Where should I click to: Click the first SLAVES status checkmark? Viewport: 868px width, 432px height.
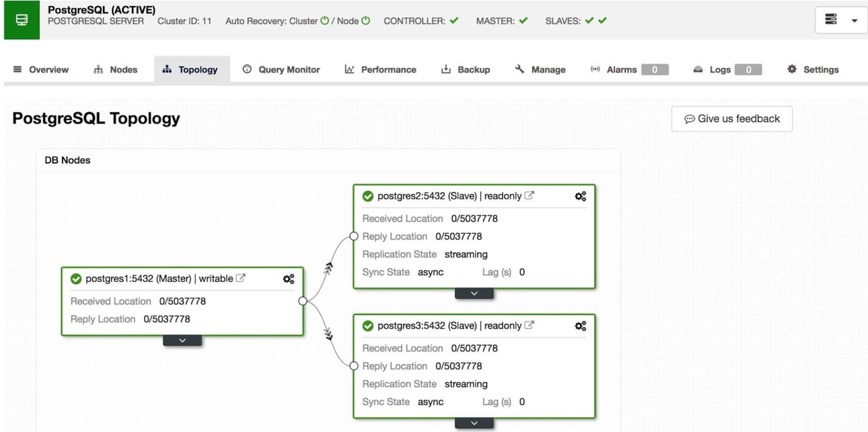click(589, 21)
